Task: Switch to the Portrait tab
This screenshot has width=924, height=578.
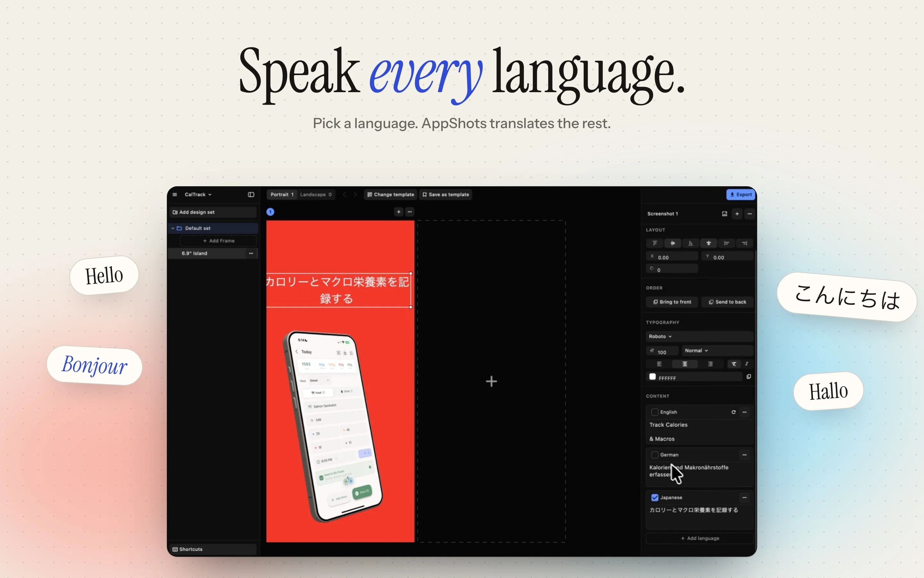Action: 282,195
